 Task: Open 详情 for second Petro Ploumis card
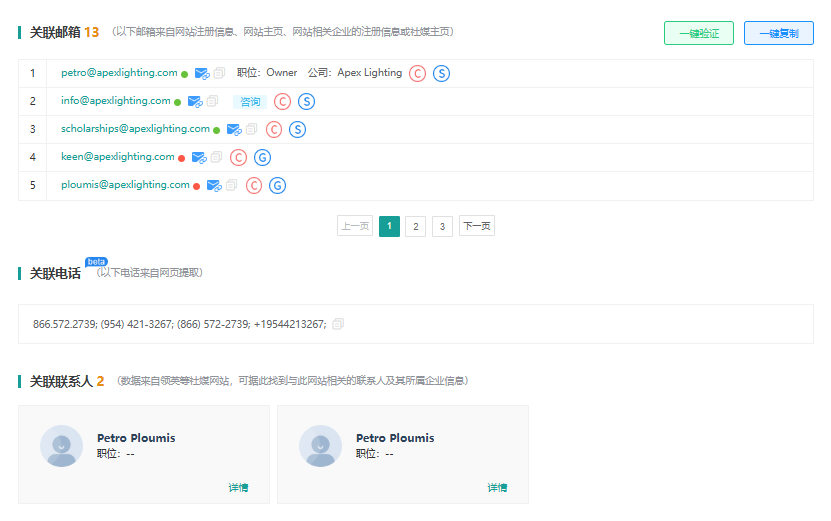click(497, 488)
